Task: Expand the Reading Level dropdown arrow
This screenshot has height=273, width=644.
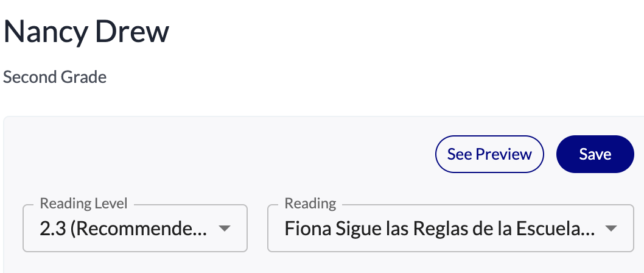Action: pyautogui.click(x=225, y=229)
